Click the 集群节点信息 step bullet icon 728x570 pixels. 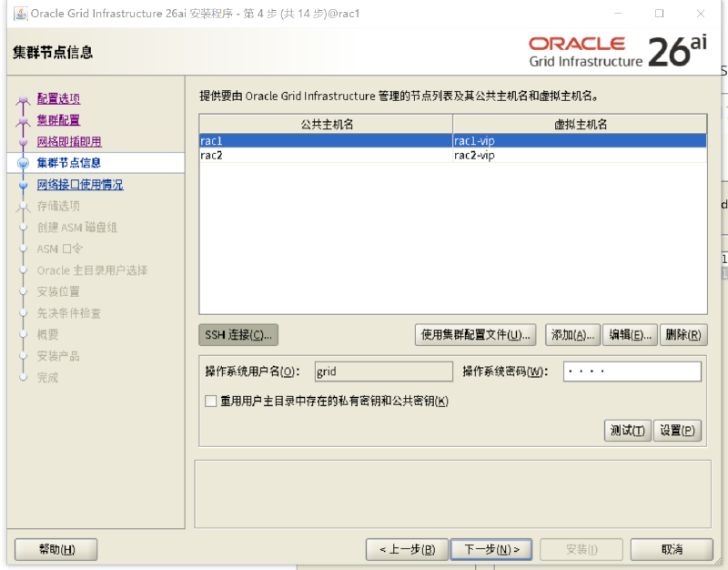pyautogui.click(x=24, y=163)
